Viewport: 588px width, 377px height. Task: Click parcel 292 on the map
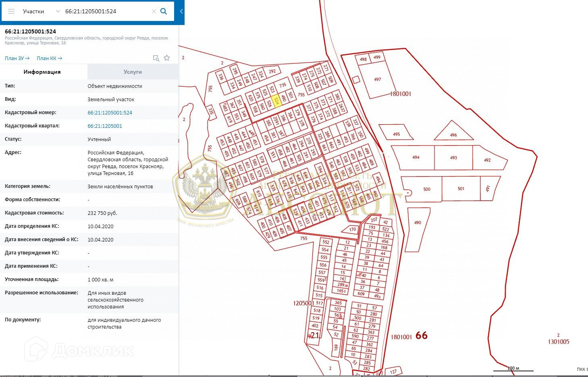[272, 72]
